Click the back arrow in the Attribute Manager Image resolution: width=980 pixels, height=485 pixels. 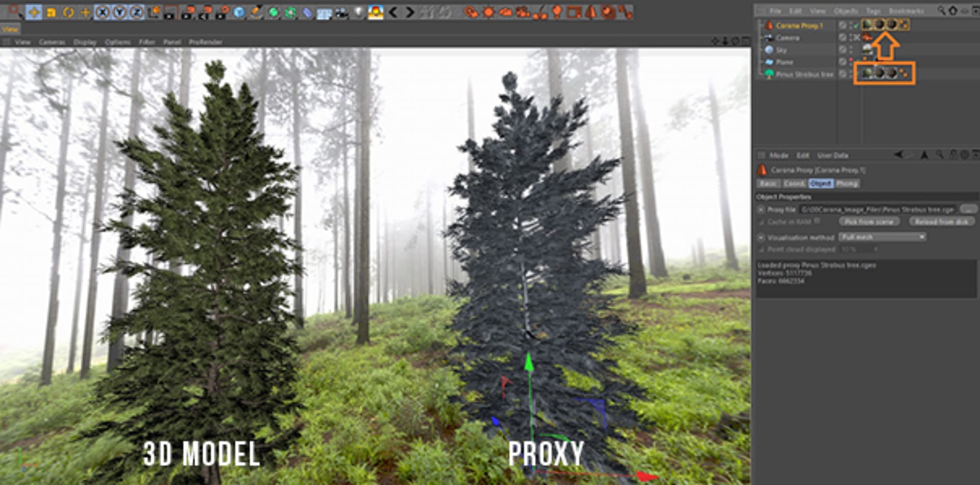click(x=899, y=155)
